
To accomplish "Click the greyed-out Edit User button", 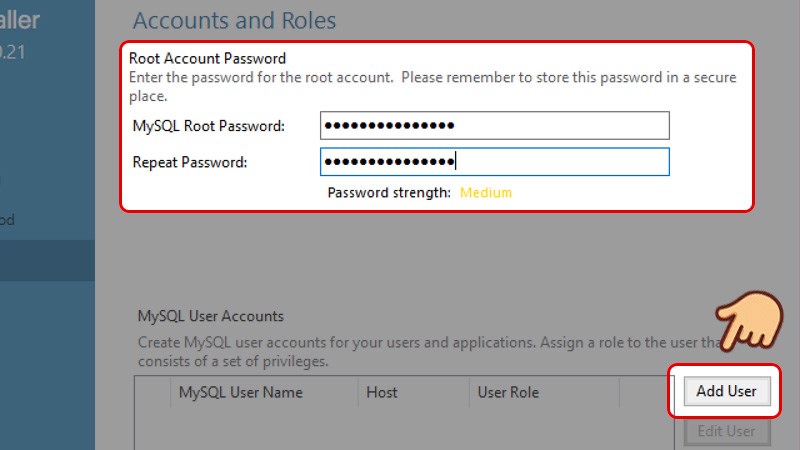I will [x=727, y=432].
